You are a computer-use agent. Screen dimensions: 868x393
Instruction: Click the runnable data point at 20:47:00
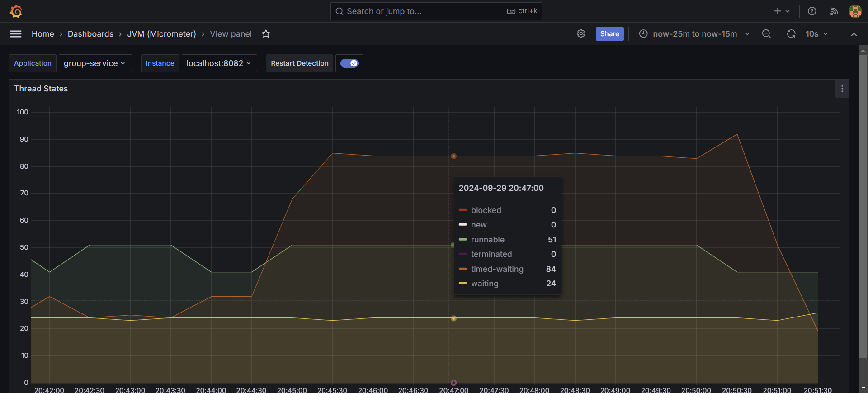tap(453, 245)
